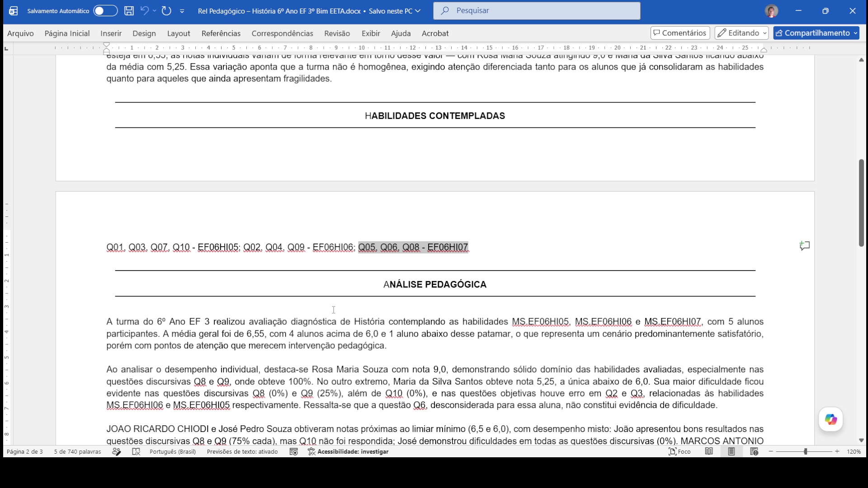Click highlighted text Q05, Q06, Q08 - EF06HI07
The height and width of the screenshot is (488, 868).
coord(413,247)
